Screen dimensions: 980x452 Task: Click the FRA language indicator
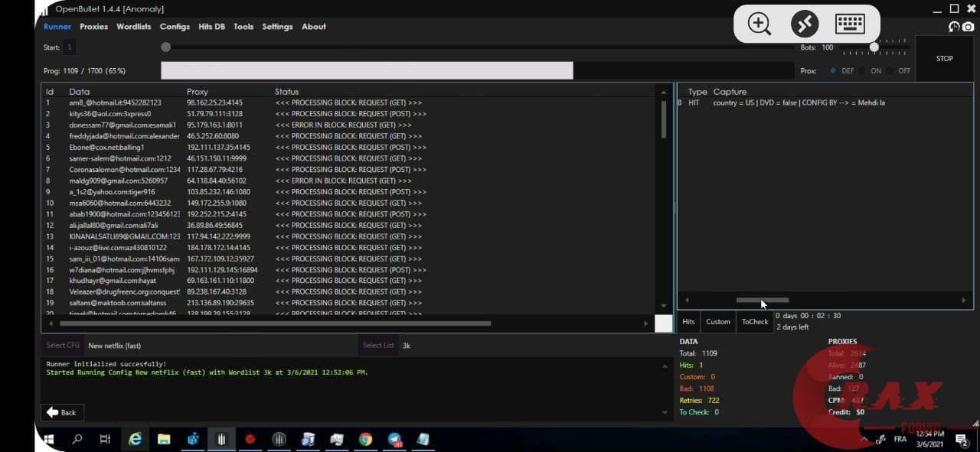900,439
